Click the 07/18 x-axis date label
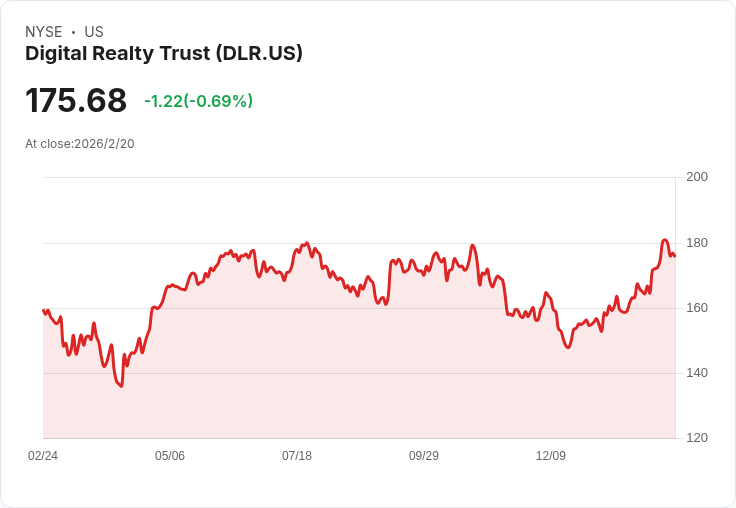 pyautogui.click(x=297, y=456)
